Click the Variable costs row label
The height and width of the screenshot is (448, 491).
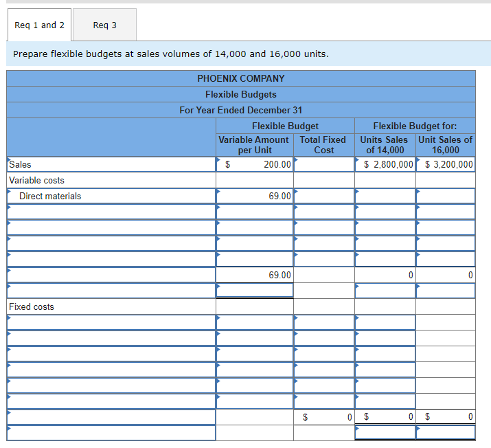pos(111,180)
